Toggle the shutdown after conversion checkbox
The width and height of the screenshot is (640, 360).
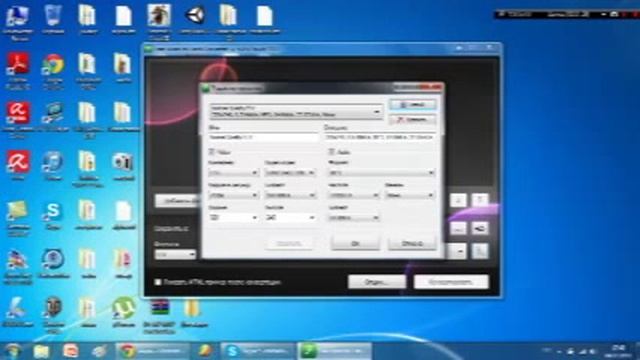coord(158,282)
